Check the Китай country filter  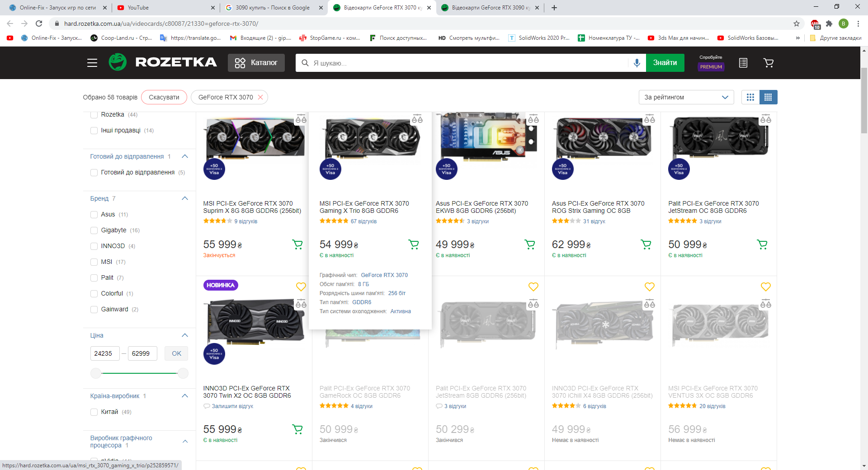[x=94, y=412]
